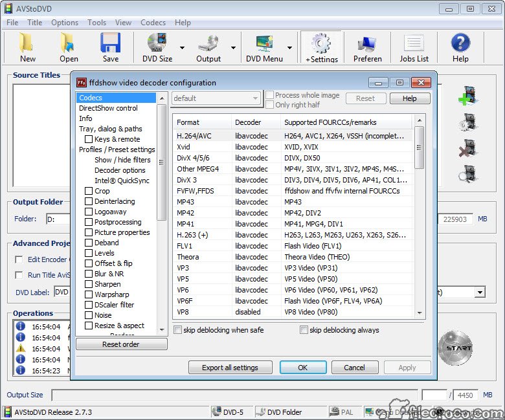The height and width of the screenshot is (420, 505).
Task: Check skip deblocking always
Action: pos(304,330)
